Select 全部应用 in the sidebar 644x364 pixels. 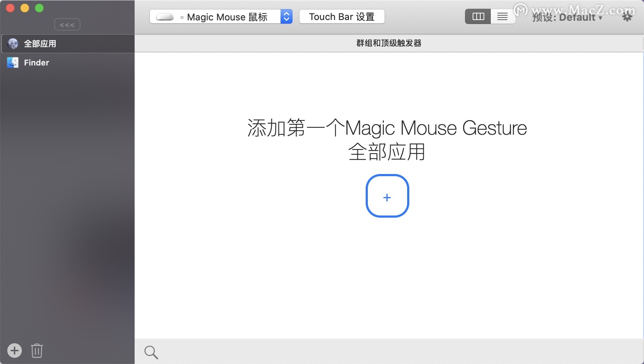(68, 44)
